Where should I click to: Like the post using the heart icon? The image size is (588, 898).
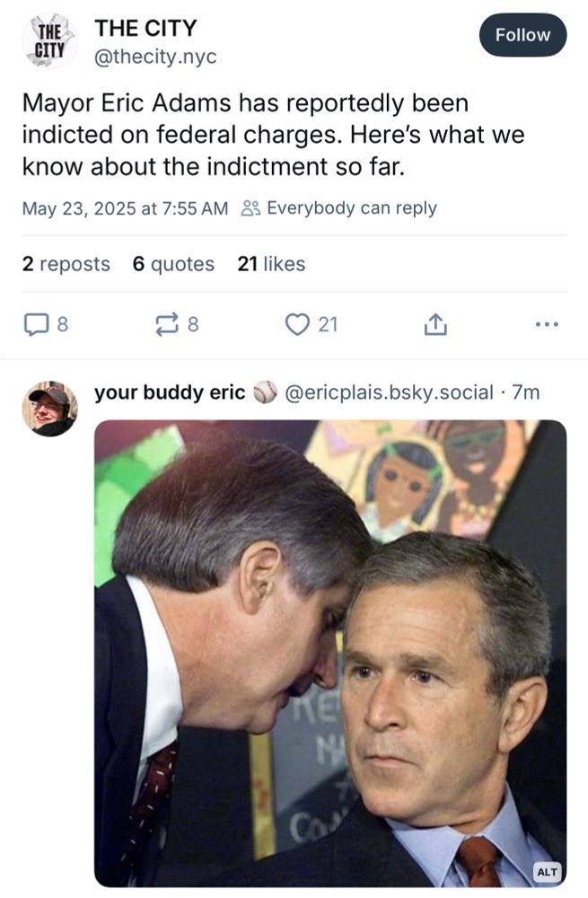[296, 325]
